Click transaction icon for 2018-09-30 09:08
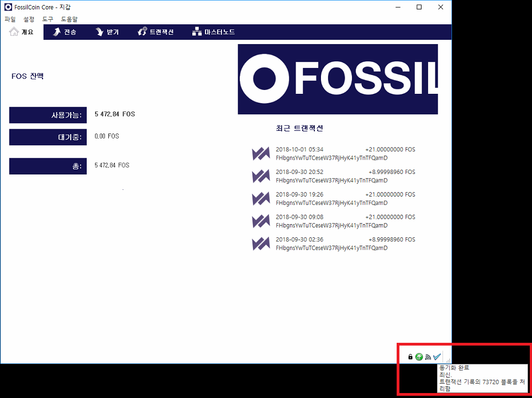Image resolution: width=532 pixels, height=398 pixels. [261, 221]
